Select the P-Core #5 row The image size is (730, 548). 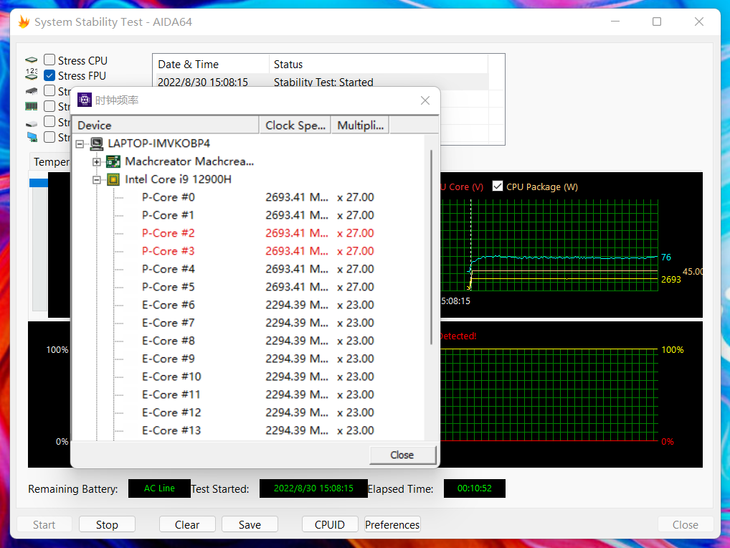(249, 287)
